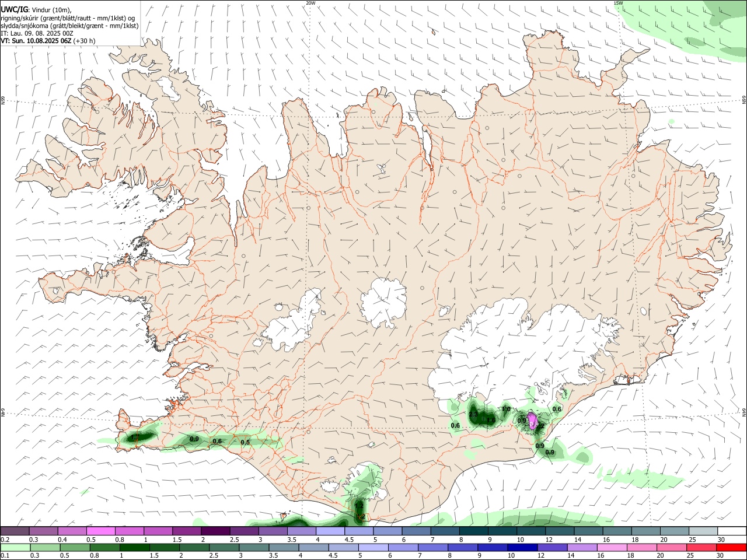Click the dark purple 2 swatch in snow scale

pos(215,531)
